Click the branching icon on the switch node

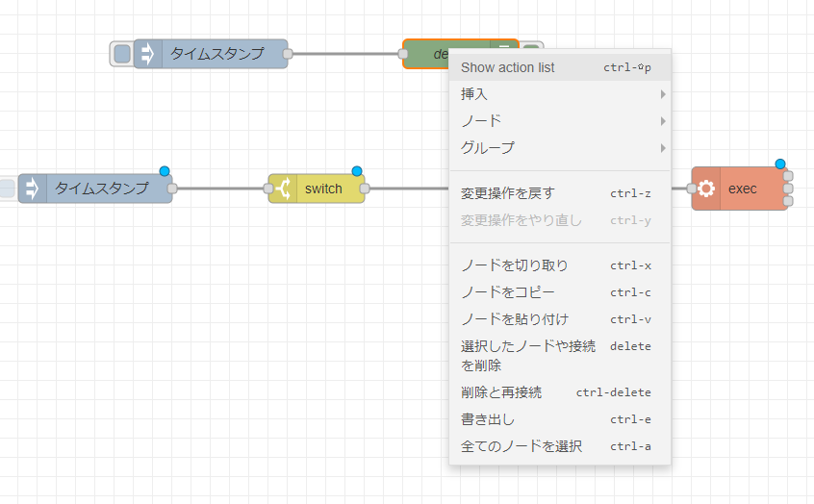tap(283, 189)
